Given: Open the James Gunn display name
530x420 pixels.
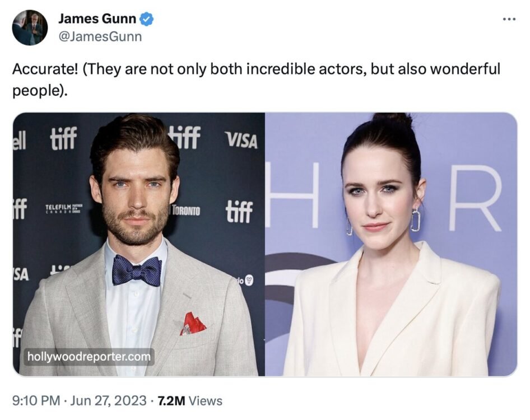Looking at the screenshot, I should (x=97, y=18).
